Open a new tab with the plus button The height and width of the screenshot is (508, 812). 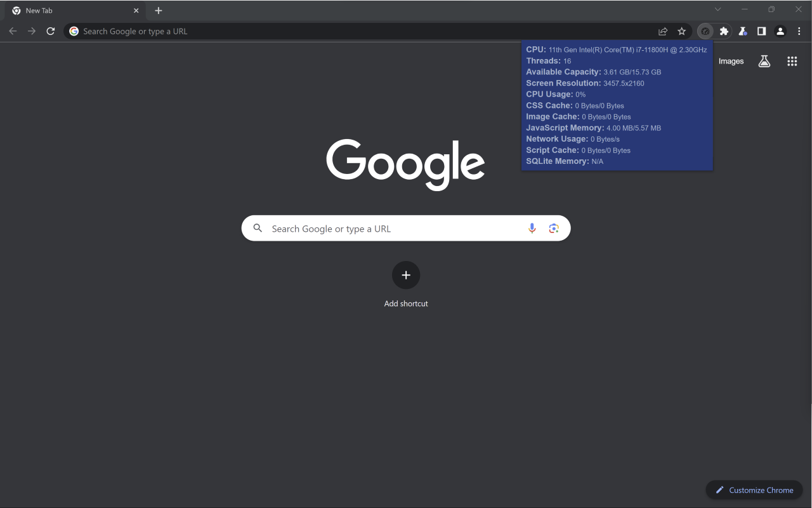(x=158, y=10)
